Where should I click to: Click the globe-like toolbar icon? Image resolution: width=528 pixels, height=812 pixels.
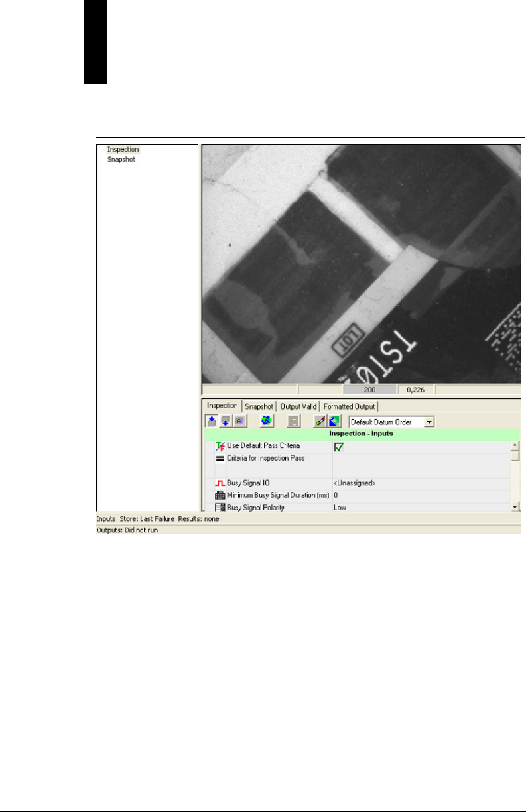point(267,421)
